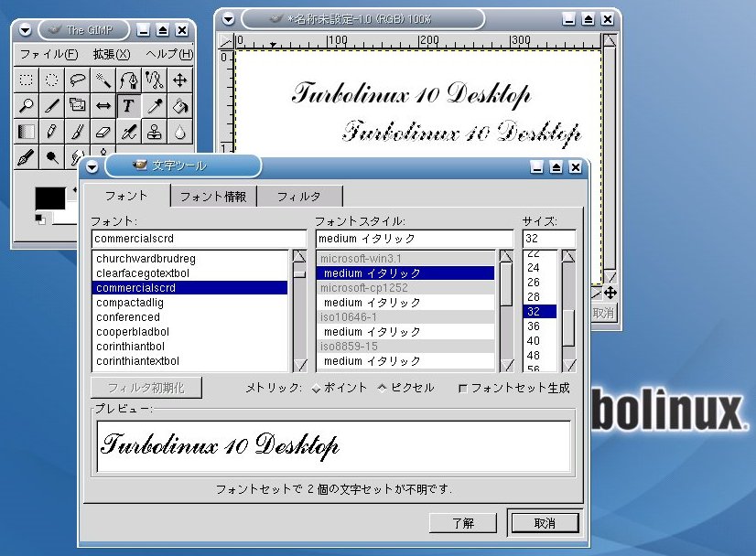Open window menu of The GIMP toolbox
The height and width of the screenshot is (556, 756).
click(25, 30)
